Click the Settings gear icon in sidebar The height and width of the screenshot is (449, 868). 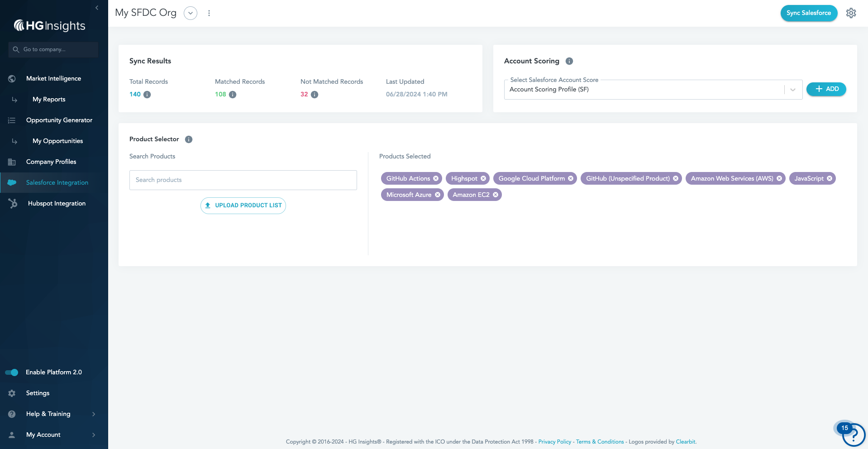12,393
